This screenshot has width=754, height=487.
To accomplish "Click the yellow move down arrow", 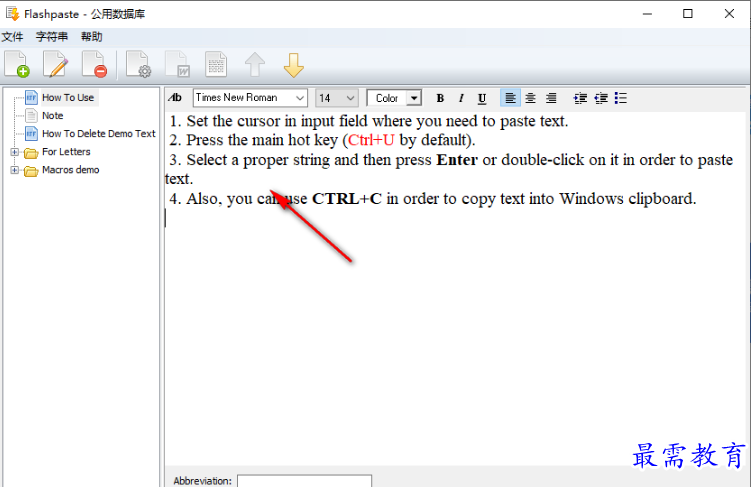I will click(x=293, y=65).
